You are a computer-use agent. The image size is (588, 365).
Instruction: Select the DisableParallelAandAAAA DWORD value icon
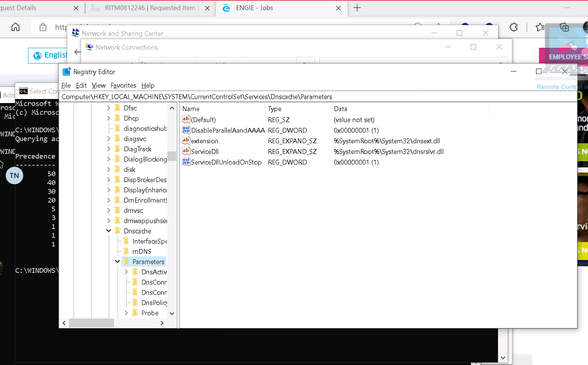[x=186, y=130]
